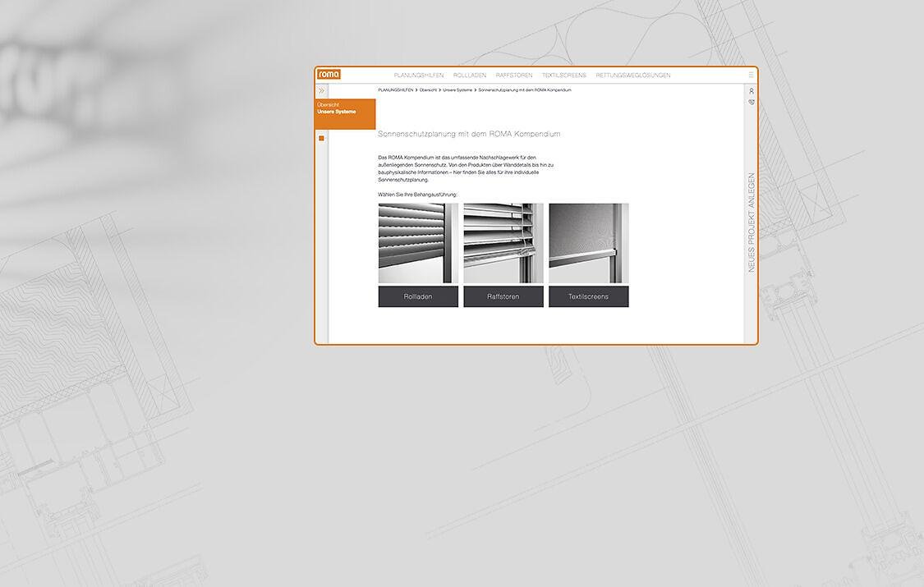The width and height of the screenshot is (924, 587).
Task: Click Übersicht breadcrumb link
Action: coord(429,90)
